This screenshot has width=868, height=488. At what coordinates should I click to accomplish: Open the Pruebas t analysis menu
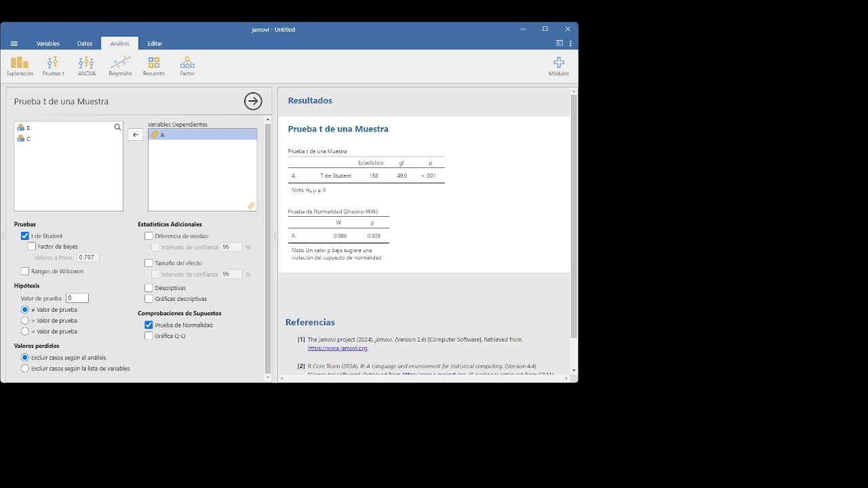pyautogui.click(x=54, y=66)
